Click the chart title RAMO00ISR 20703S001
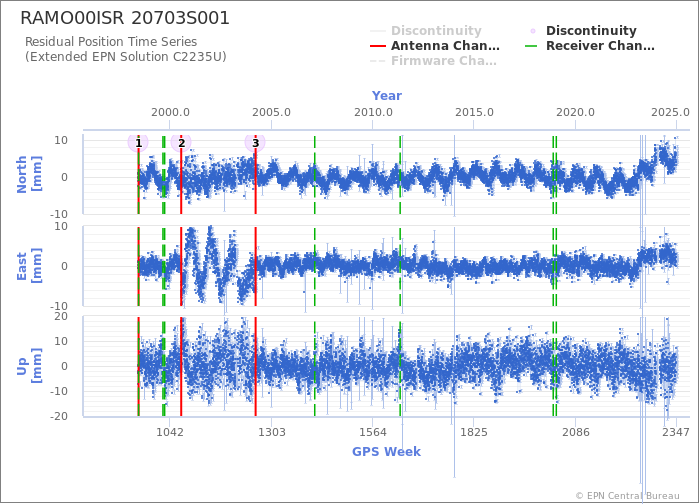This screenshot has height=504, width=700. 125,18
